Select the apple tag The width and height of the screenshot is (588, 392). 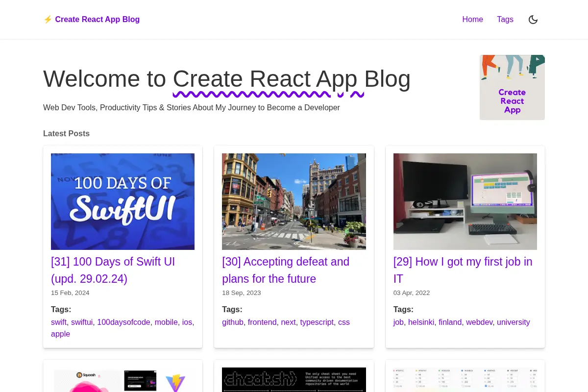pyautogui.click(x=60, y=334)
